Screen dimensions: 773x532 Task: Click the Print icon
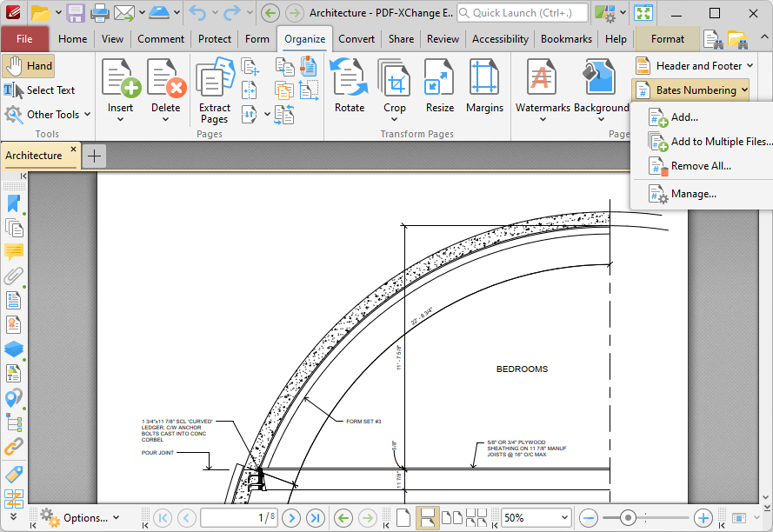[x=100, y=13]
